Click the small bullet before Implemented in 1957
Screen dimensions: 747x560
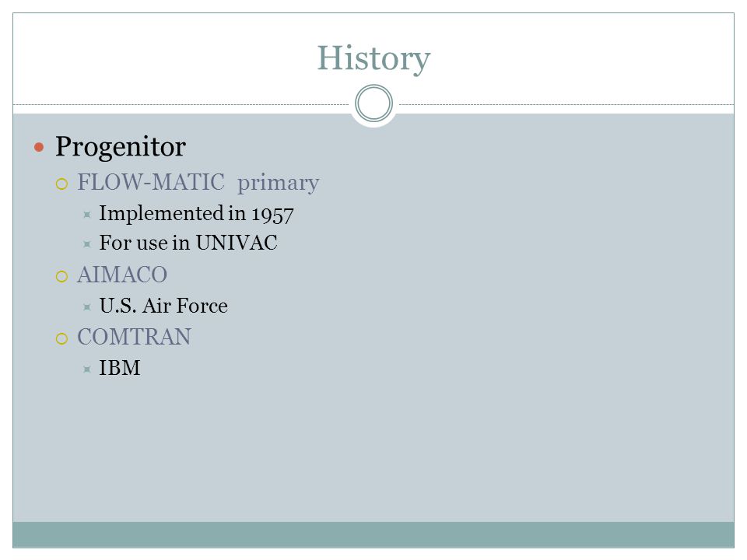pyautogui.click(x=86, y=215)
